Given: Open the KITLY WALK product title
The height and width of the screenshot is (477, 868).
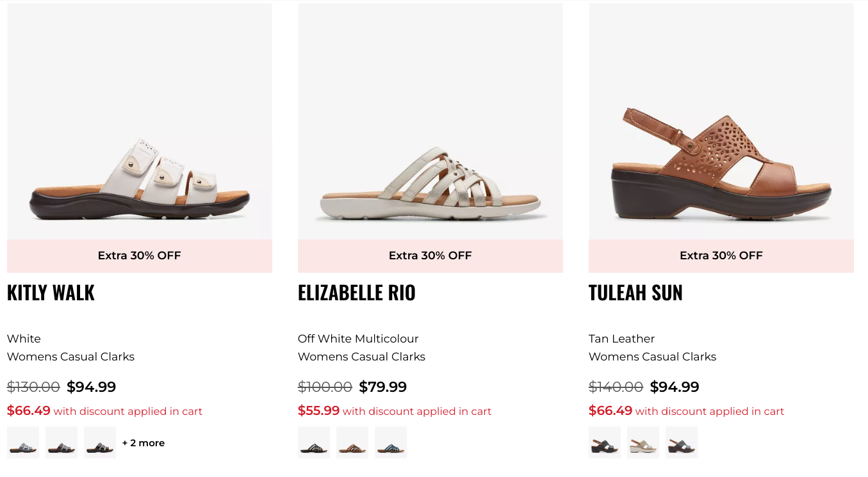Looking at the screenshot, I should 51,293.
